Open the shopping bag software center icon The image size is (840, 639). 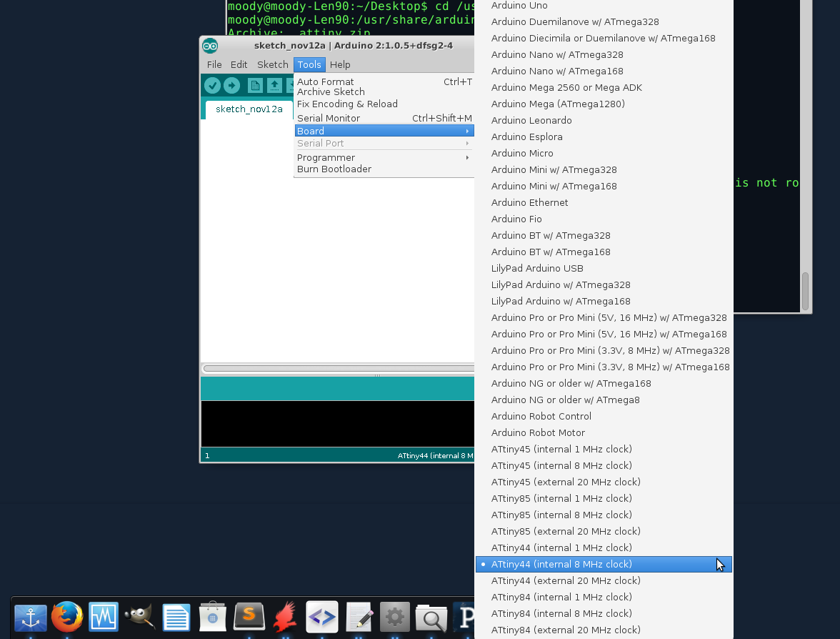click(x=213, y=616)
